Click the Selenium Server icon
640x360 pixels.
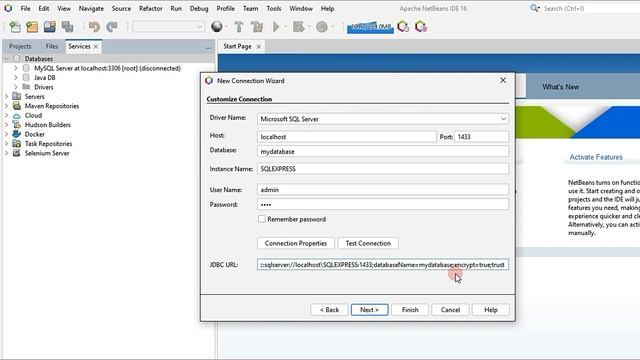point(17,153)
